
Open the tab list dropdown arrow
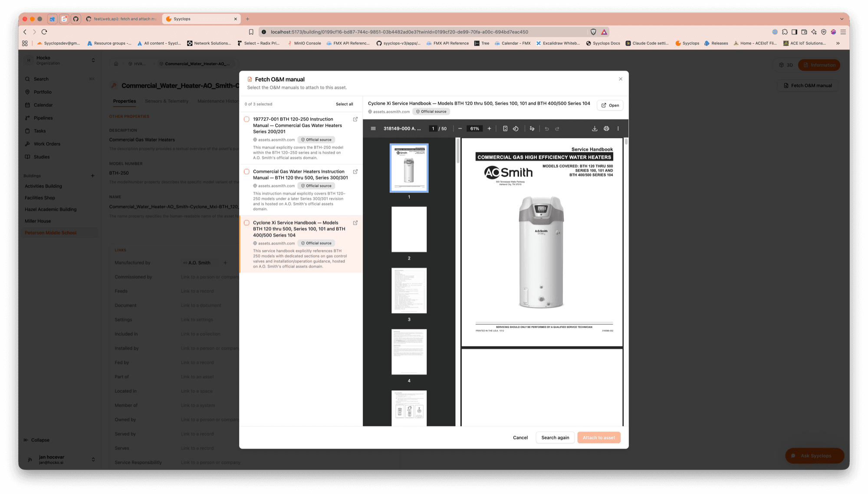(842, 19)
